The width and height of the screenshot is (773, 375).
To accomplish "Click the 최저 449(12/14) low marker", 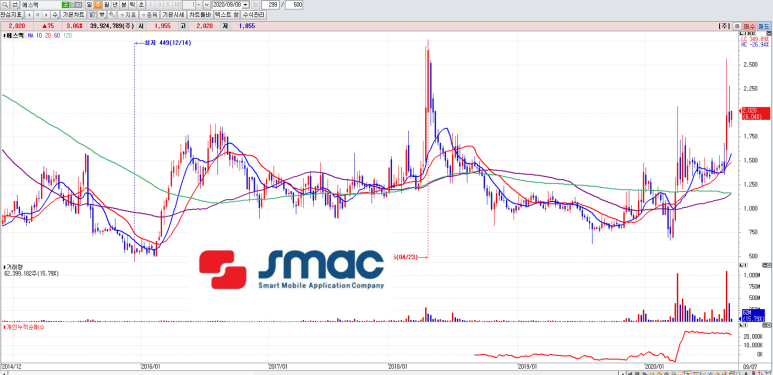I will point(167,43).
